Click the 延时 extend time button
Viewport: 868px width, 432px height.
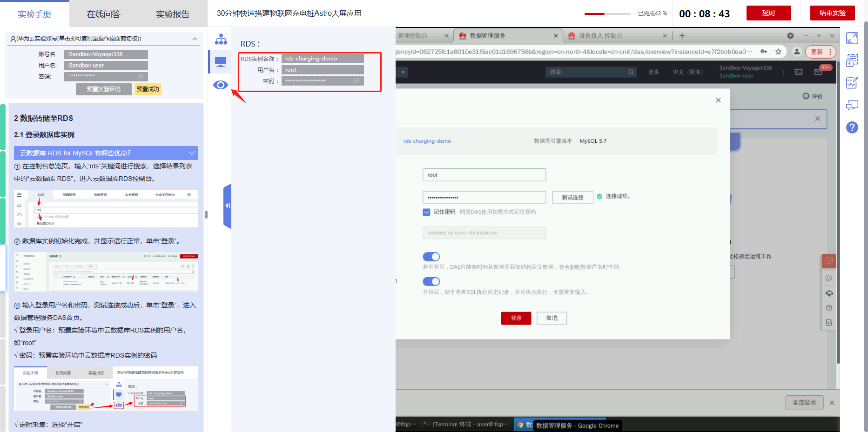pos(769,13)
